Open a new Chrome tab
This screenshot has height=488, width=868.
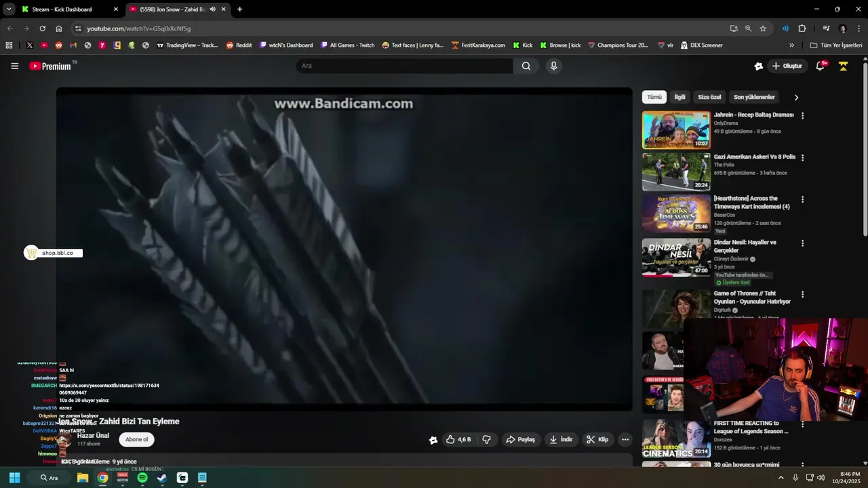pyautogui.click(x=239, y=9)
